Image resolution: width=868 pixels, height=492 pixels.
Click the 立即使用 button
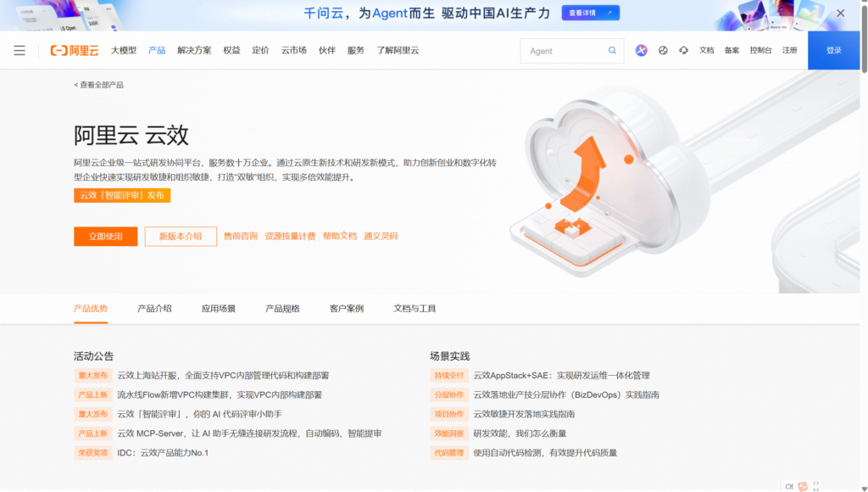pos(106,236)
